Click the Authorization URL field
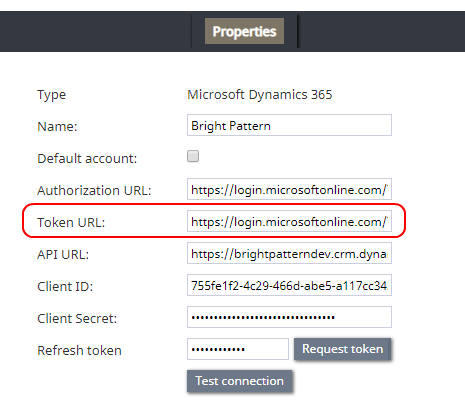 tap(289, 189)
